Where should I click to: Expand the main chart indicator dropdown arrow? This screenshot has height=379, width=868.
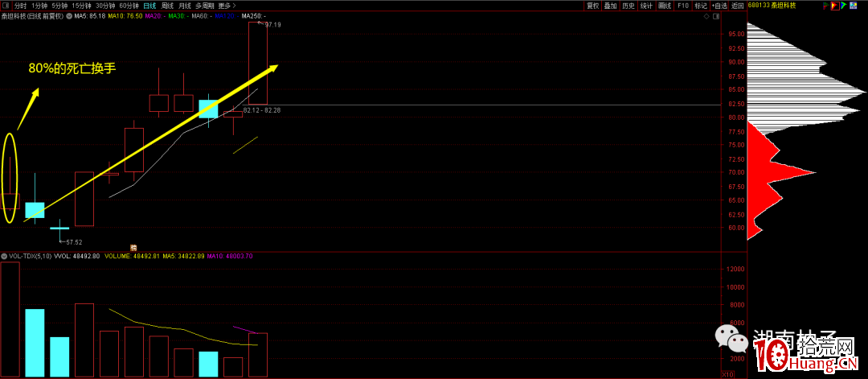point(68,16)
